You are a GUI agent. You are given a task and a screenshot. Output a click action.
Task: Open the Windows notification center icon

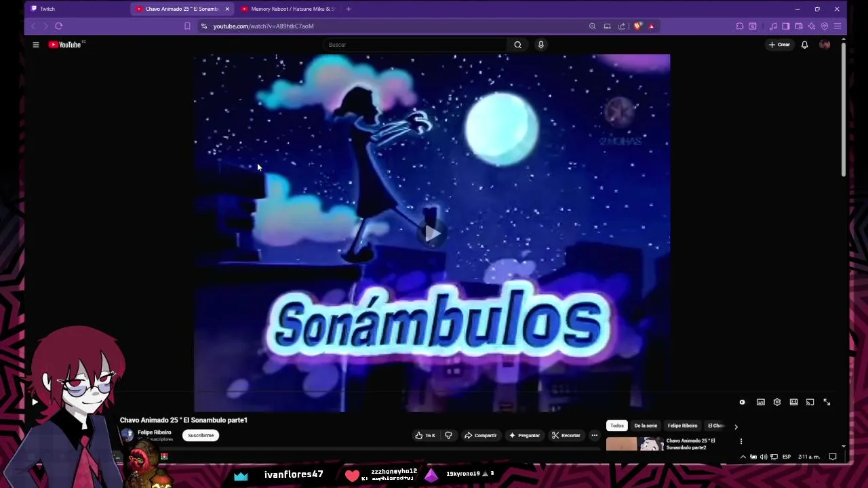point(833,457)
